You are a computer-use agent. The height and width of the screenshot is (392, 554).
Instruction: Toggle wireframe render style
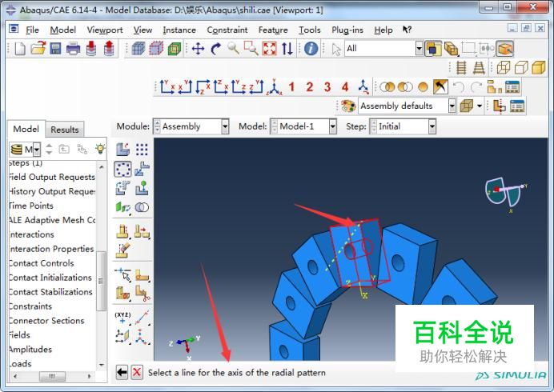pyautogui.click(x=503, y=67)
